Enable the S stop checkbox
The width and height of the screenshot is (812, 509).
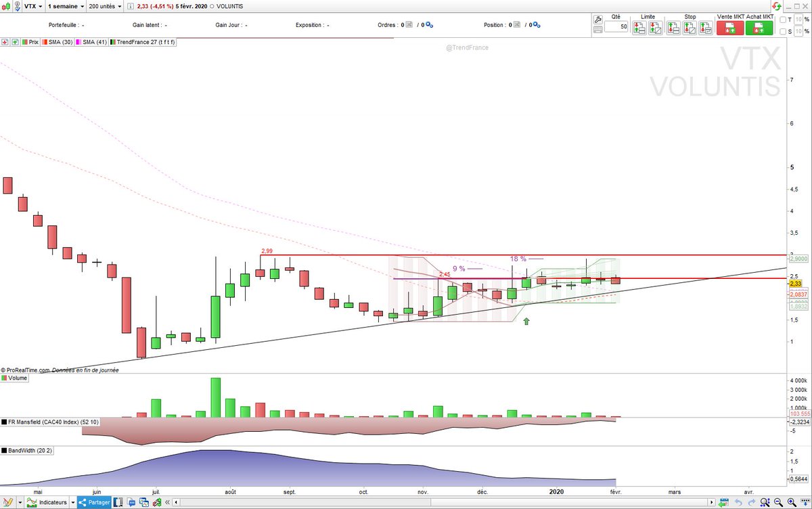(x=782, y=31)
